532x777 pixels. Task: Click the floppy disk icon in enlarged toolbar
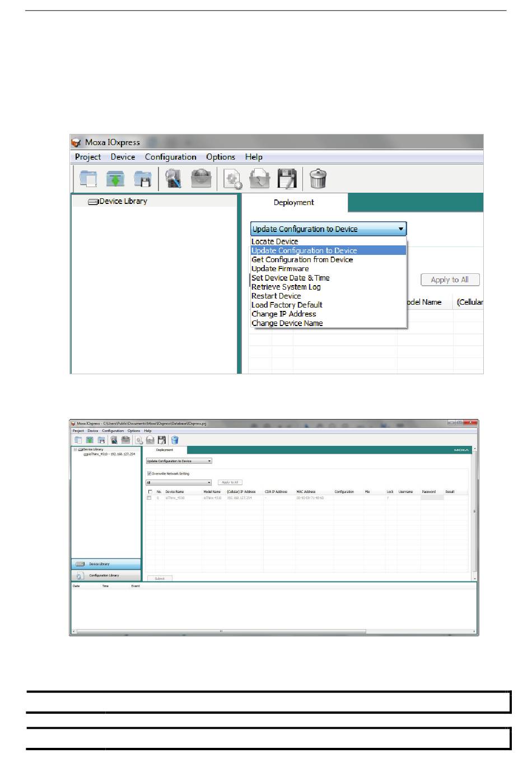pyautogui.click(x=287, y=179)
